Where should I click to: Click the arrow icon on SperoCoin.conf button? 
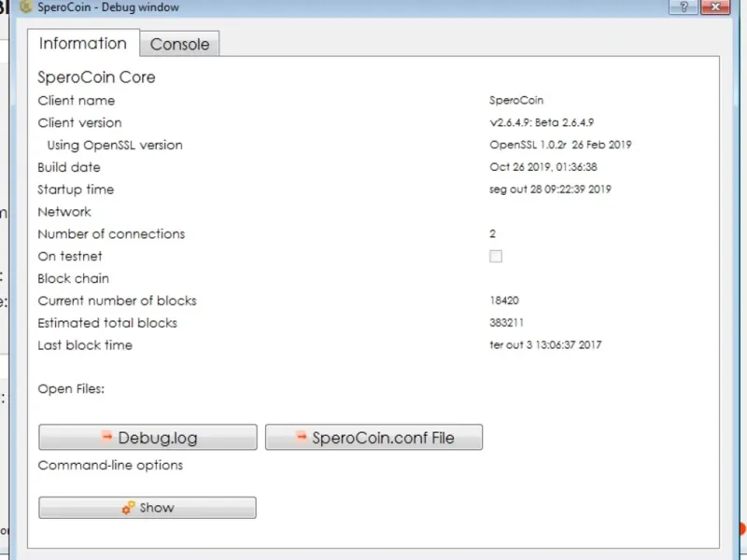302,436
